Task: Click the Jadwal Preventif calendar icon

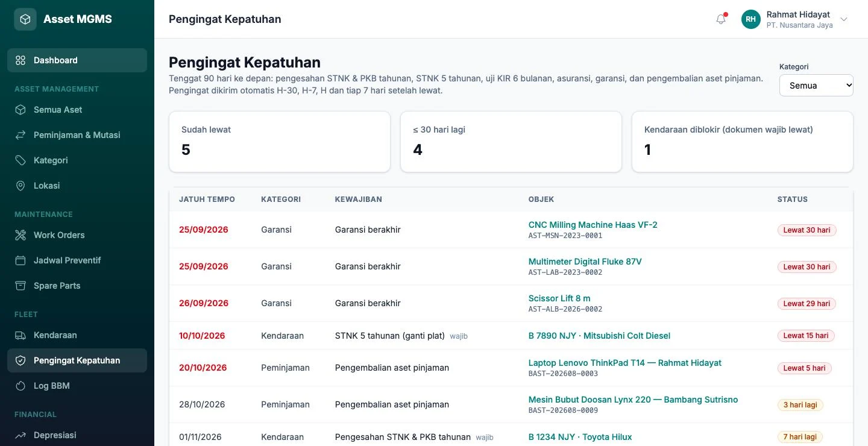Action: point(20,260)
